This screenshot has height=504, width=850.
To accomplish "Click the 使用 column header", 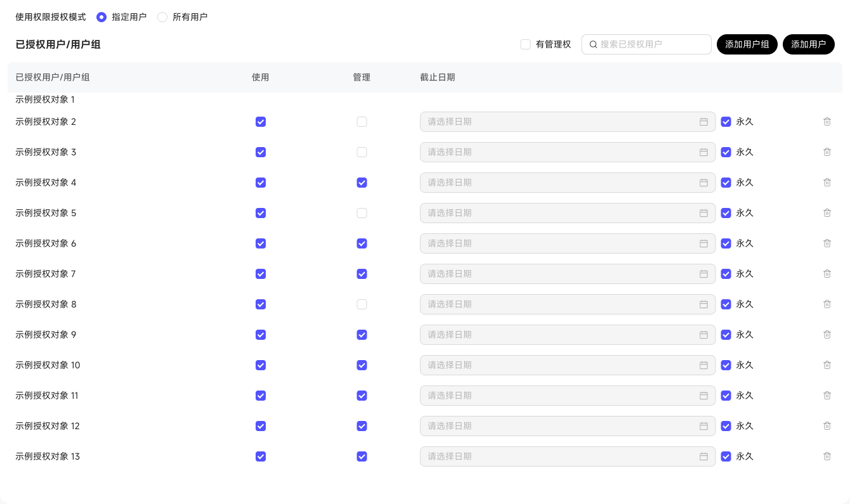I will click(x=261, y=77).
